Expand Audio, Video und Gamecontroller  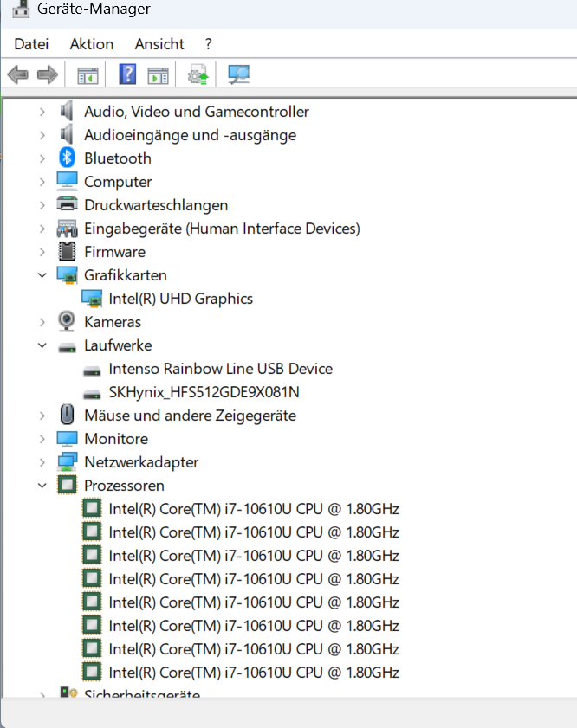point(42,112)
